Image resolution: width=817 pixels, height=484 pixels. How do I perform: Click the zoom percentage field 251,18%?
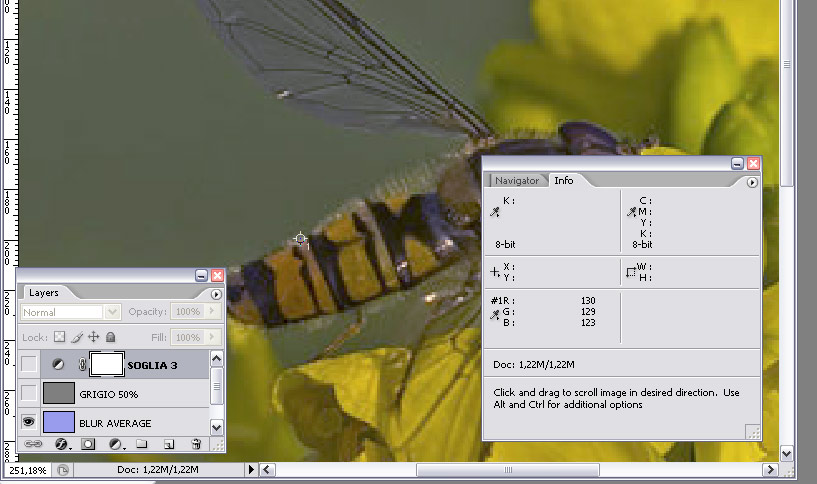point(26,469)
